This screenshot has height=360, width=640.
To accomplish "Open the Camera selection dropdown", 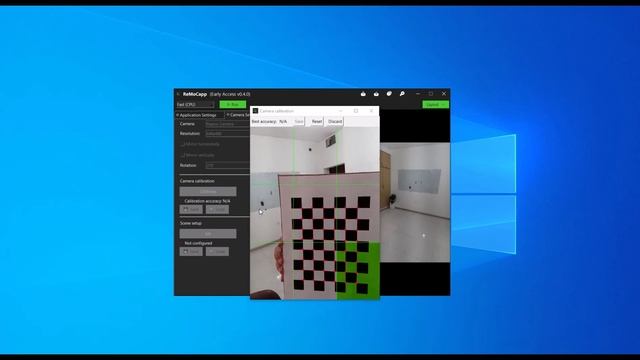I will tap(227, 124).
